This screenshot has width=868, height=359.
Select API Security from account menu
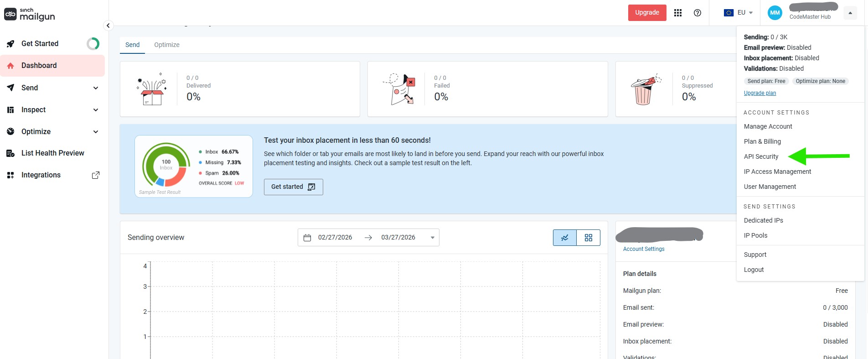coord(761,156)
